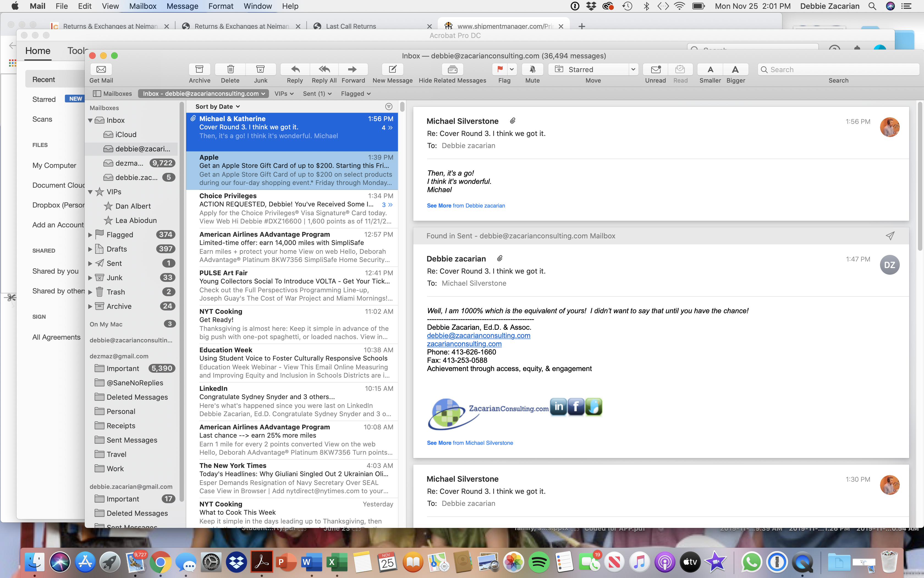Viewport: 924px width, 578px height.
Task: Forward the selected message
Action: (353, 69)
